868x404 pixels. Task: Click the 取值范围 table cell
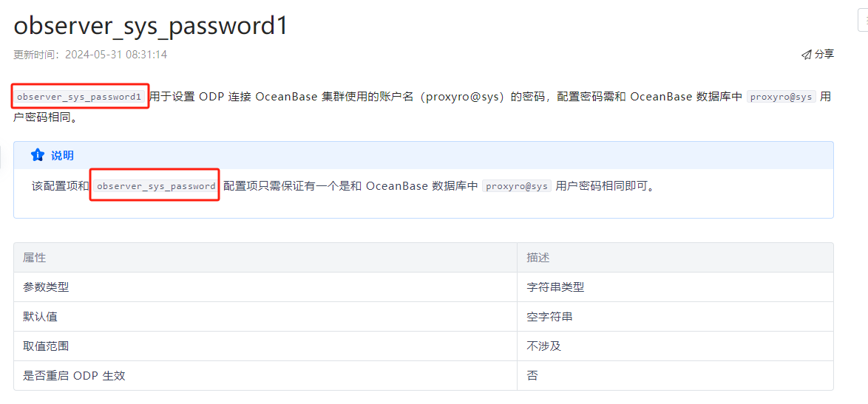pos(265,346)
